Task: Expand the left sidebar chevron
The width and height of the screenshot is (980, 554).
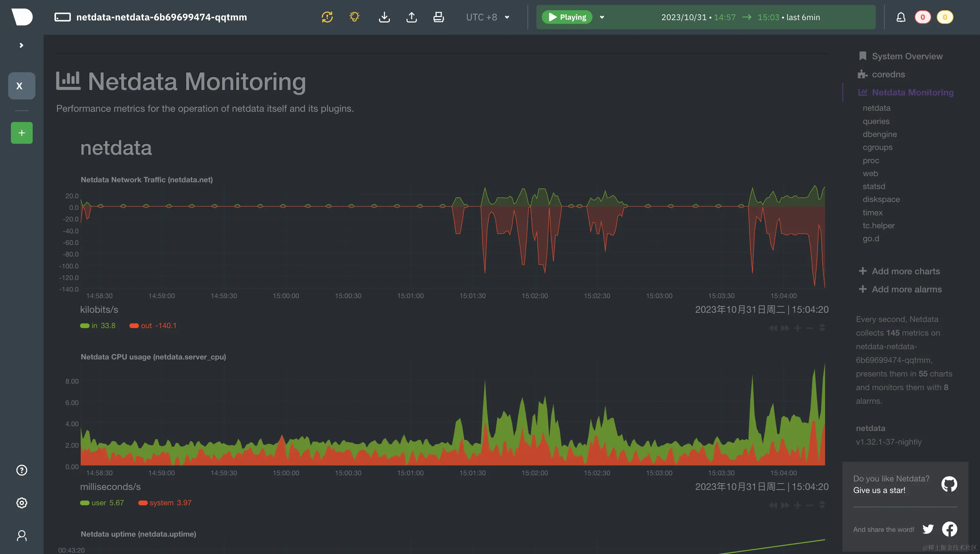Action: (x=21, y=45)
